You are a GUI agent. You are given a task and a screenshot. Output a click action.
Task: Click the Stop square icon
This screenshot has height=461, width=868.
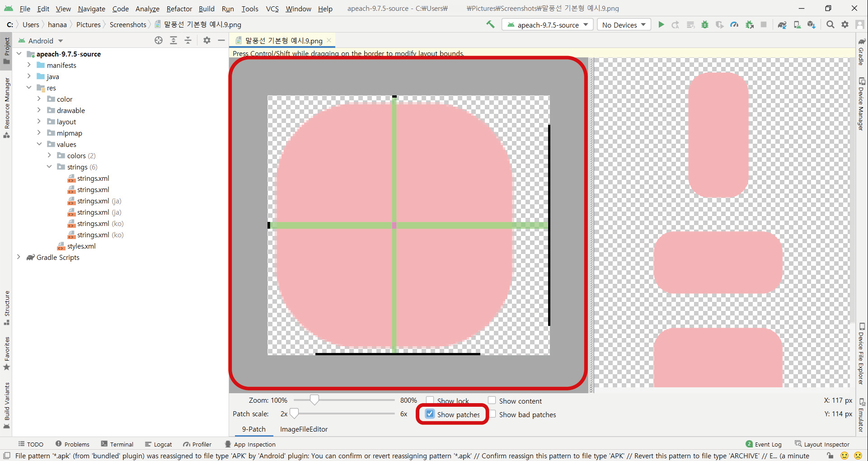tap(764, 24)
